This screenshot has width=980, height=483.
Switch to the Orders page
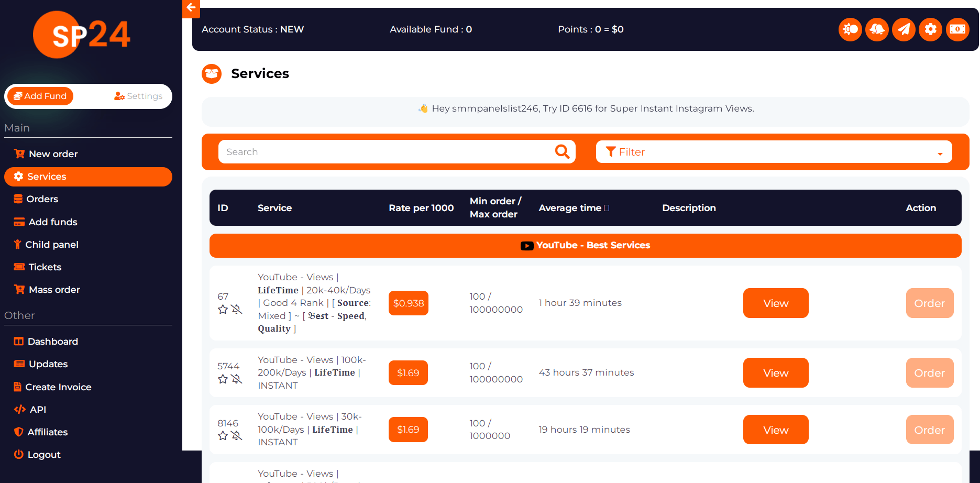click(42, 199)
